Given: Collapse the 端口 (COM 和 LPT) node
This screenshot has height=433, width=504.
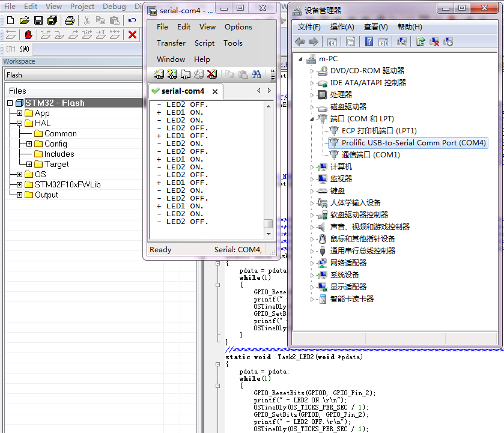Looking at the screenshot, I should (x=311, y=119).
